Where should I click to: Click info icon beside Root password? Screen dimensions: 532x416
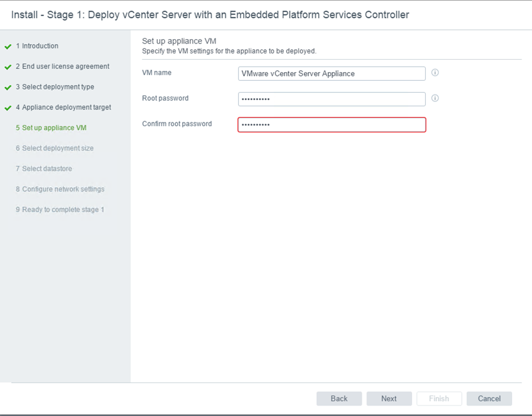coord(435,98)
